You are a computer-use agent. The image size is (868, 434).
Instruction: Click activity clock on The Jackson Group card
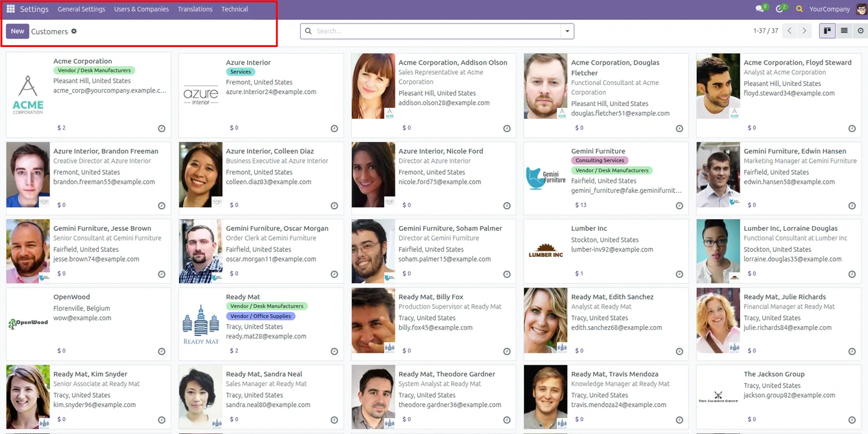pos(852,420)
